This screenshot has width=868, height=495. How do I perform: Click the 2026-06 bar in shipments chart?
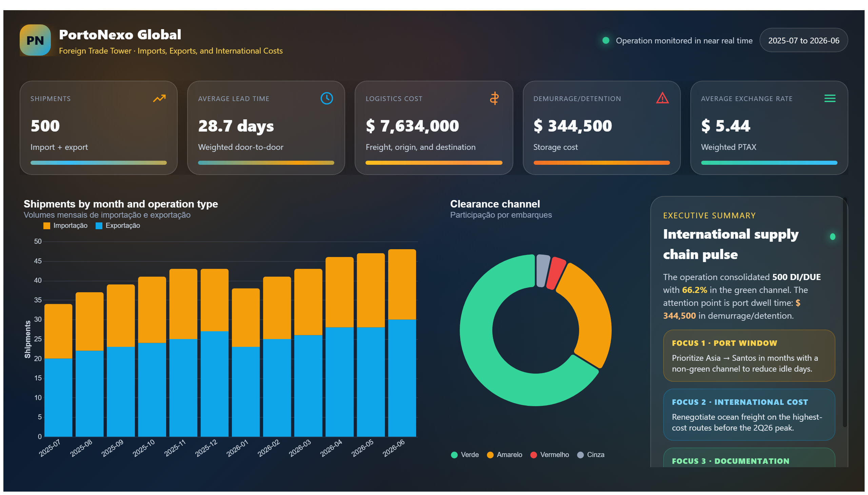402,343
